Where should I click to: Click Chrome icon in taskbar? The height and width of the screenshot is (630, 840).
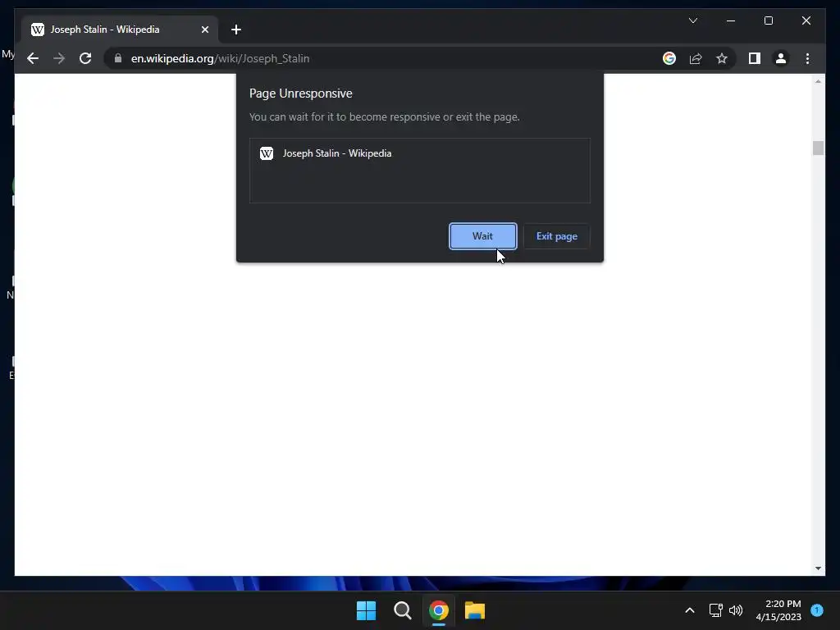coord(438,610)
